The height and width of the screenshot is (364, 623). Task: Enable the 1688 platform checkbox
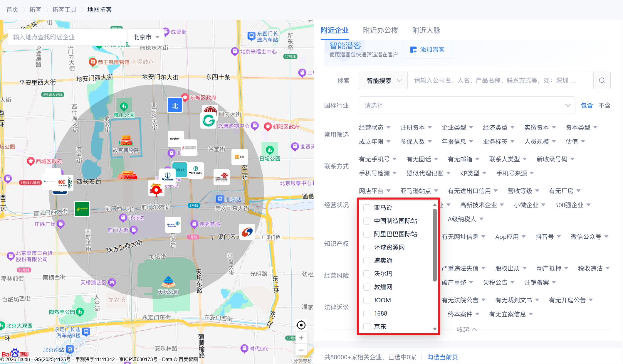[x=367, y=314]
